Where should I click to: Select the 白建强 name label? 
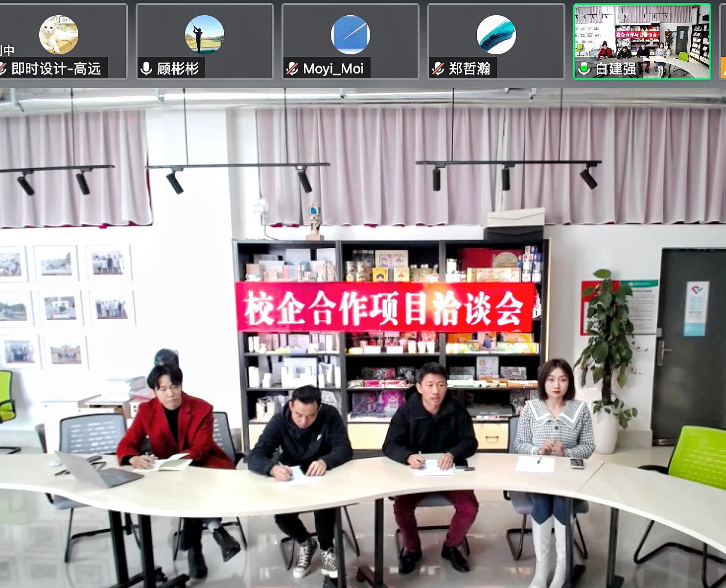pyautogui.click(x=615, y=69)
